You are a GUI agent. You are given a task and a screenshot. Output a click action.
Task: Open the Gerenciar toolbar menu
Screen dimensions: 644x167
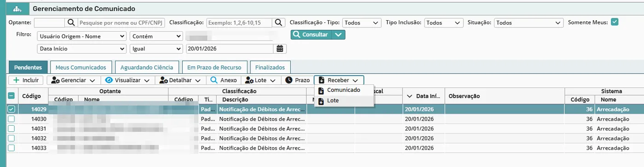click(x=73, y=80)
